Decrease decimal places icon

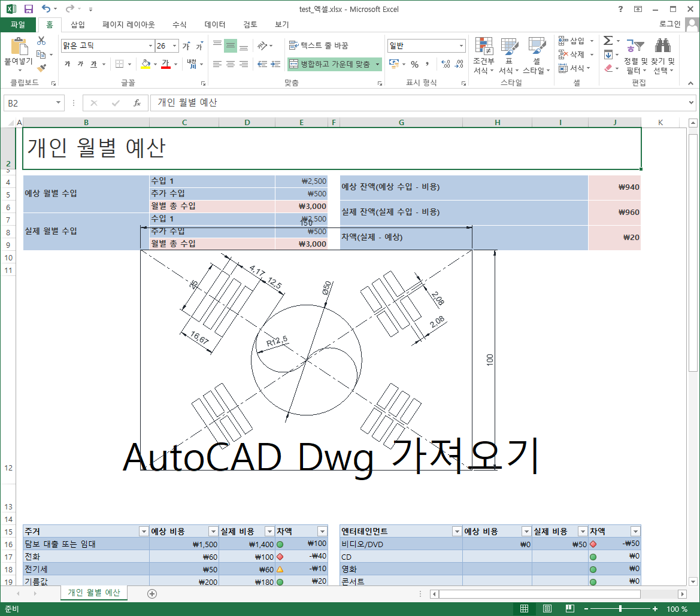(x=459, y=64)
